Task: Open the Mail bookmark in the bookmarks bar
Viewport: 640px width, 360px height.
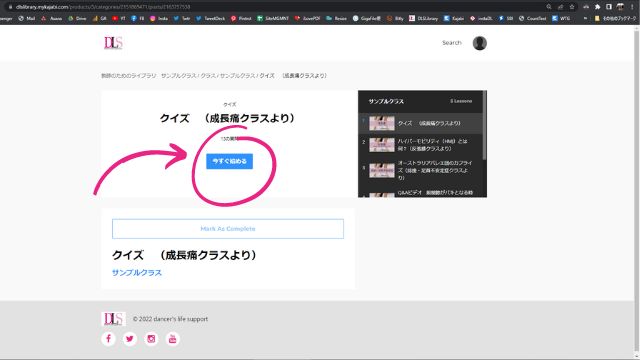Action: coord(27,18)
